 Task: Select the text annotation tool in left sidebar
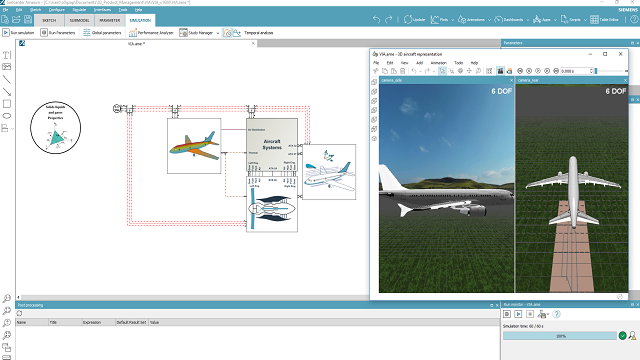coord(7,55)
